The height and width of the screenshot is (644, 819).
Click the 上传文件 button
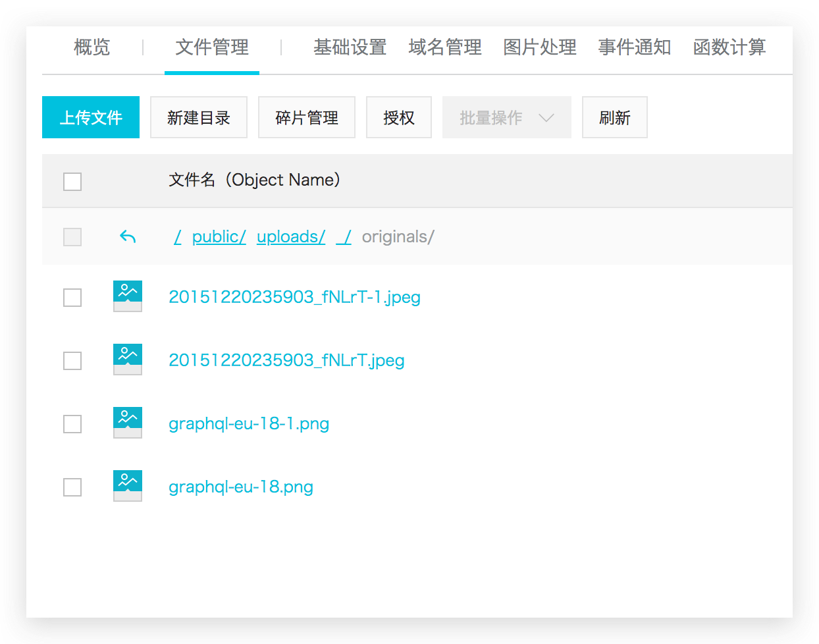point(91,117)
